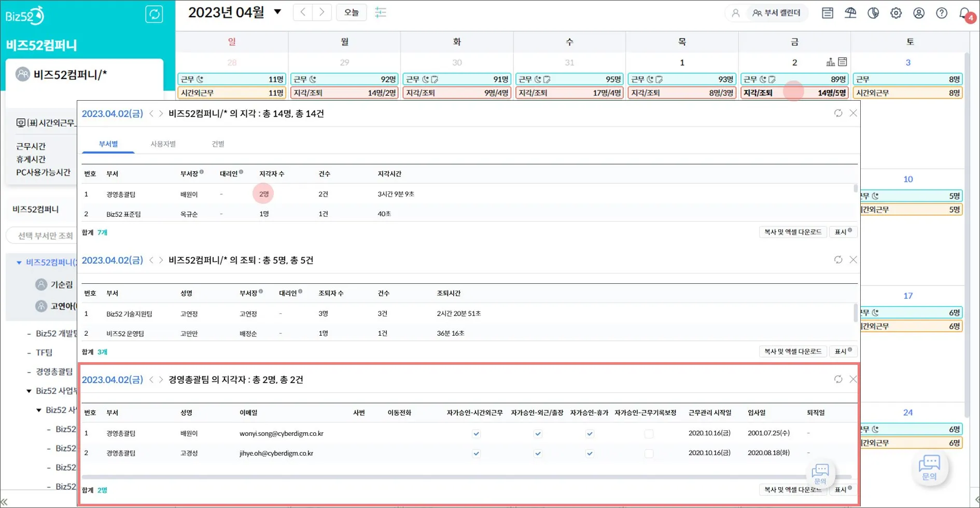Select the Biz52 개발팀 department in the tree
The width and height of the screenshot is (980, 508).
57,333
